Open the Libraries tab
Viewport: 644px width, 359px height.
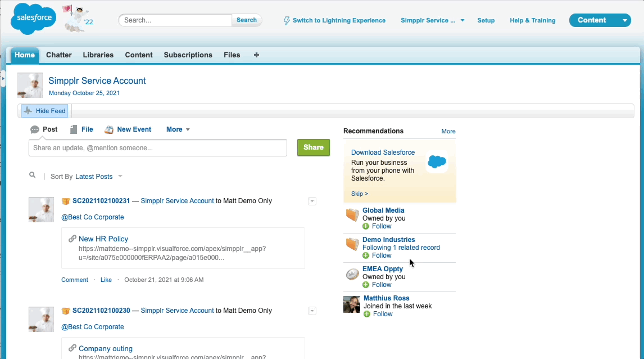click(98, 55)
